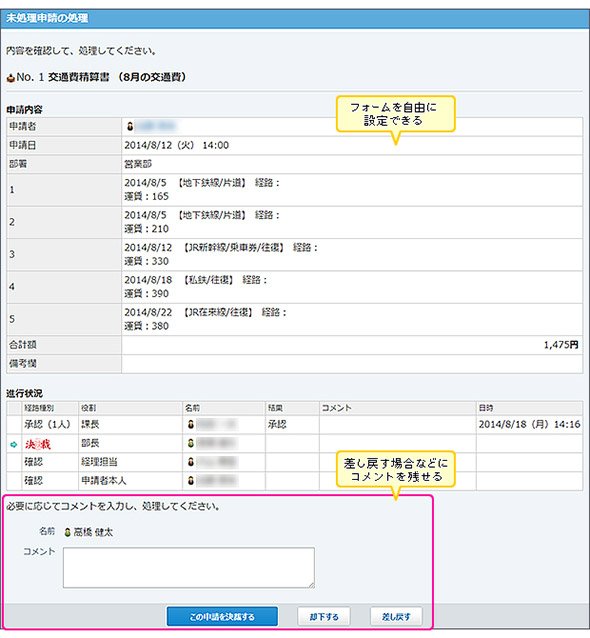The width and height of the screenshot is (590, 638).
Task: Click the この申請を決裁する button
Action: point(222,616)
